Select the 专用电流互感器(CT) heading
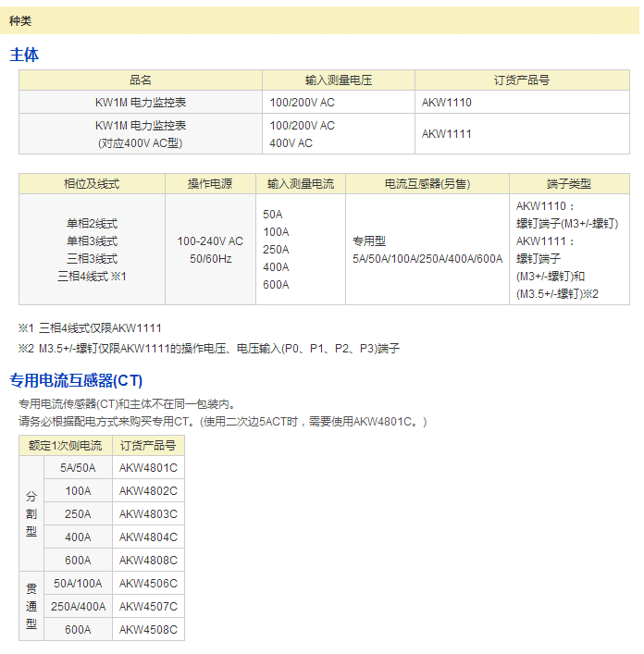The width and height of the screenshot is (644, 654). coord(76,380)
